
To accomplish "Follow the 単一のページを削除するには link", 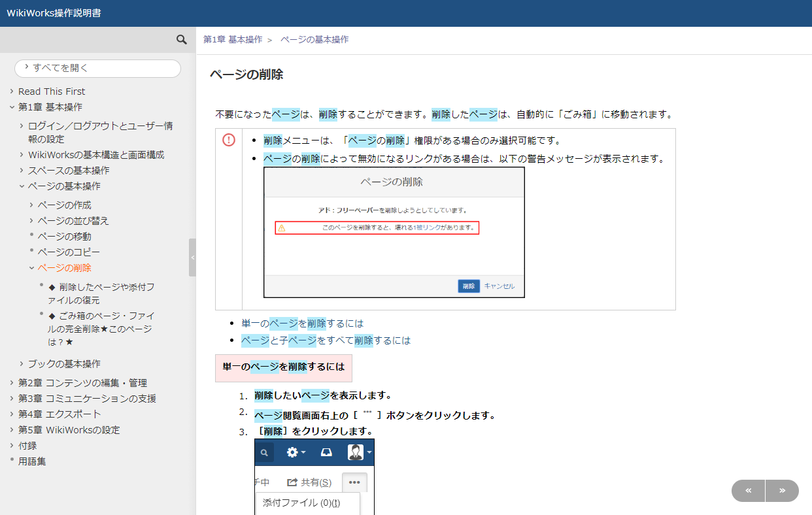I will (x=302, y=324).
